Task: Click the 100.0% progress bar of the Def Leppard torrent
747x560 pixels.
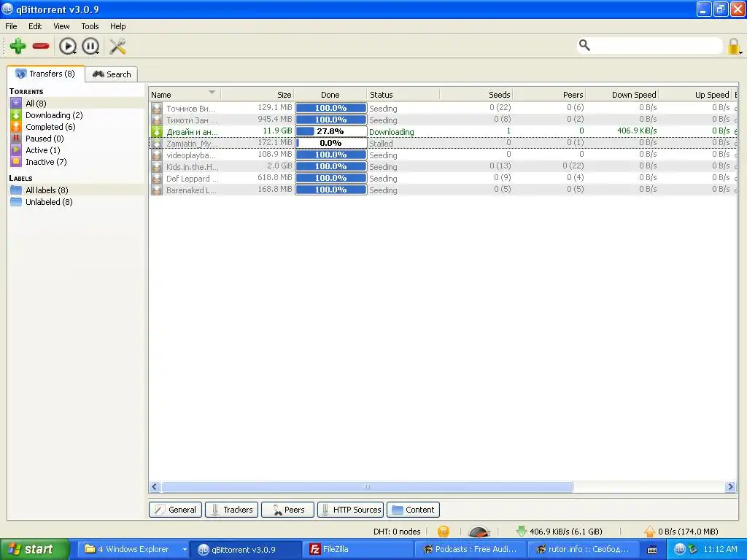Action: (331, 178)
